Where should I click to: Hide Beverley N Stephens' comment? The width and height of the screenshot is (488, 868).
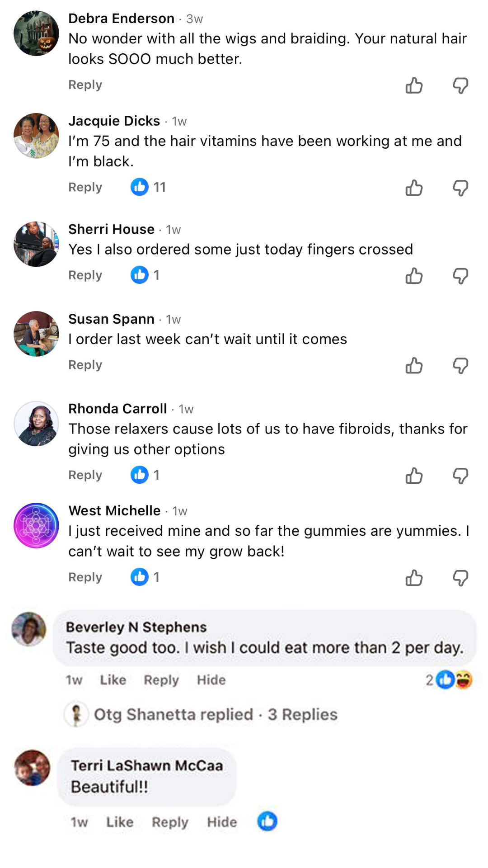pyautogui.click(x=211, y=680)
